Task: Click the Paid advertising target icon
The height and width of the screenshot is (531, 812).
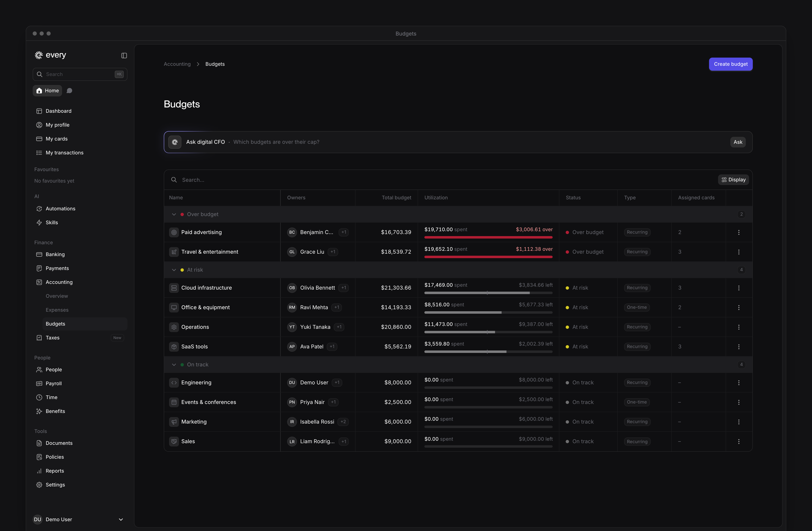Action: [x=174, y=232]
